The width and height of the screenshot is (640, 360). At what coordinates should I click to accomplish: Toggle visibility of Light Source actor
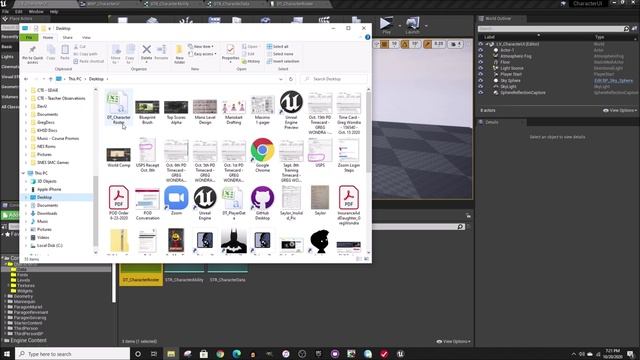coord(481,68)
